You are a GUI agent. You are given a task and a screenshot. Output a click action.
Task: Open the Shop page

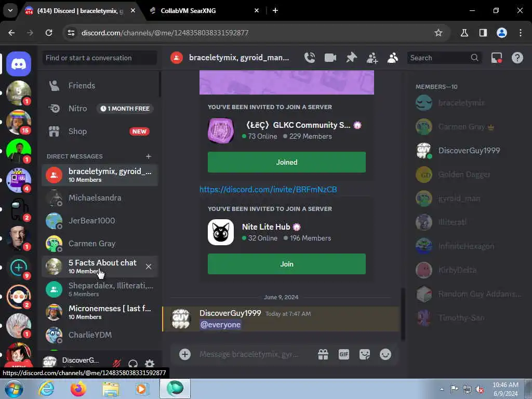[x=100, y=131]
